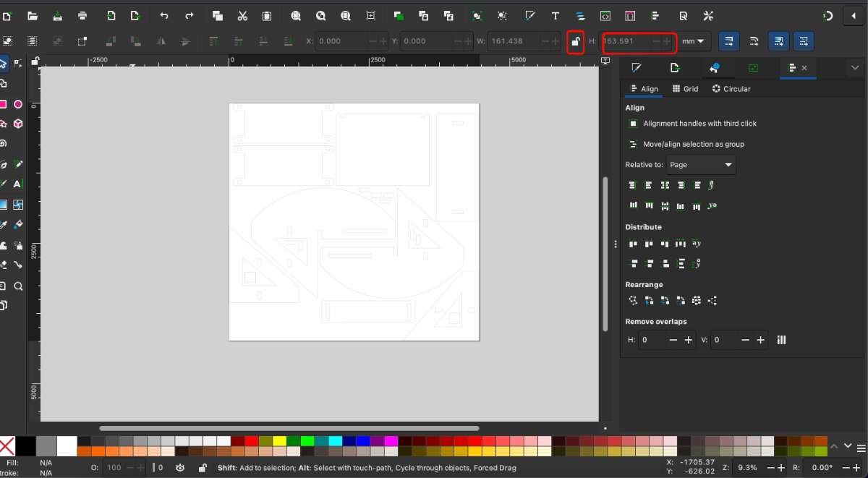Open the Relative to Page dropdown
868x478 pixels.
click(x=701, y=165)
